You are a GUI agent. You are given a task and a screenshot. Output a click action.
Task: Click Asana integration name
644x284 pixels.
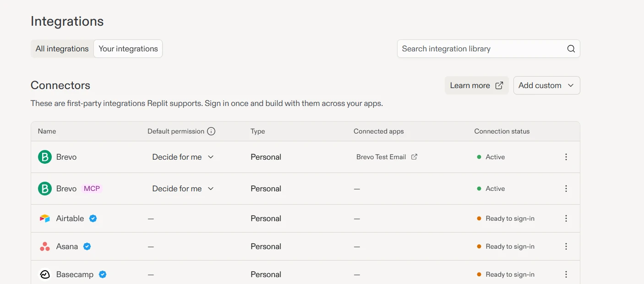[x=67, y=246]
